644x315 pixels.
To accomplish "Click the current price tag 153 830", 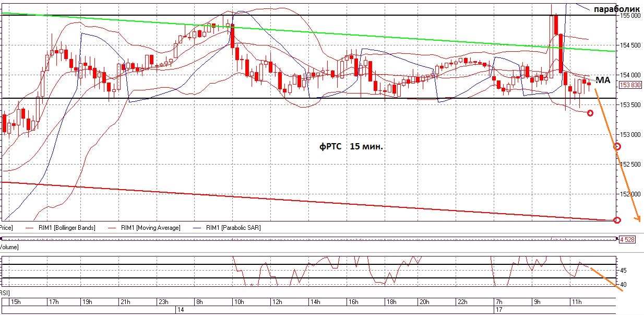I will (x=630, y=85).
